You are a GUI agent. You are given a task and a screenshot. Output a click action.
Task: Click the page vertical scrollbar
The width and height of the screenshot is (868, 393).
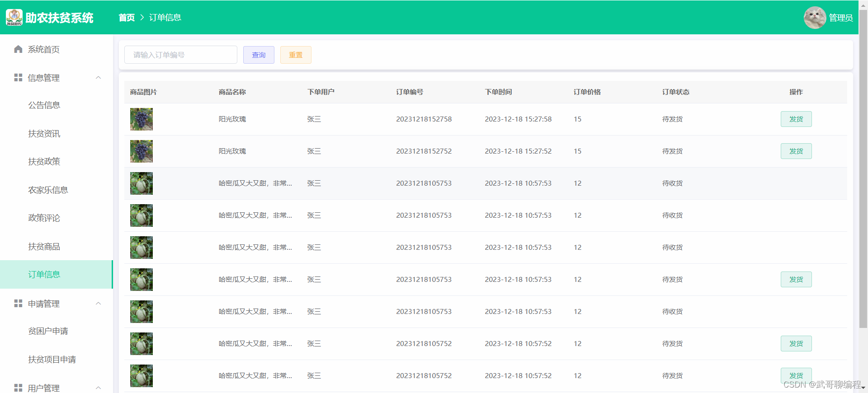coord(863,169)
